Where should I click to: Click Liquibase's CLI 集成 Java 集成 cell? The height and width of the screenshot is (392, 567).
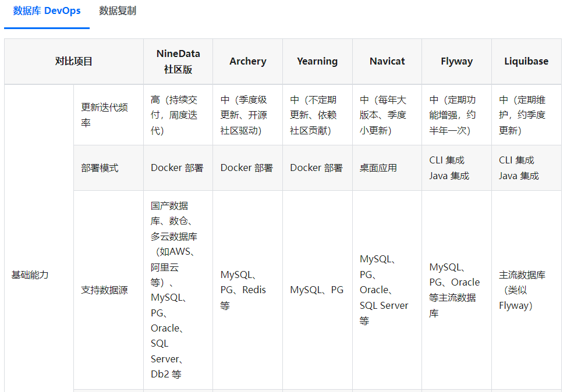tap(526, 168)
